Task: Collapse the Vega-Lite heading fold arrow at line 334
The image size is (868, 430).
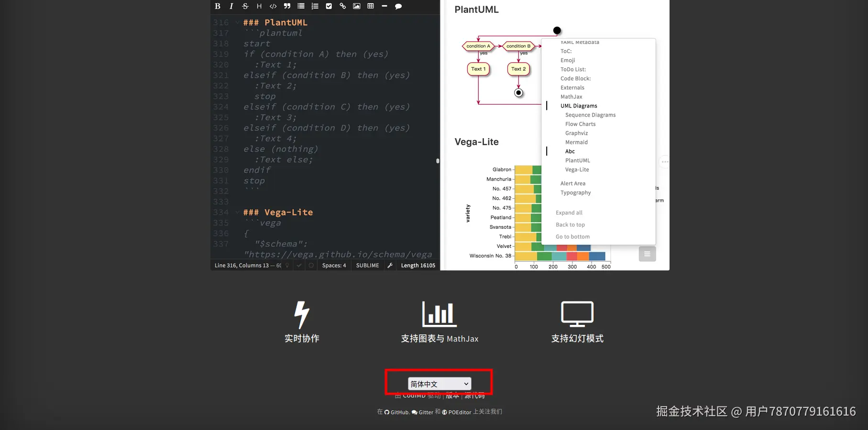Action: pyautogui.click(x=237, y=212)
